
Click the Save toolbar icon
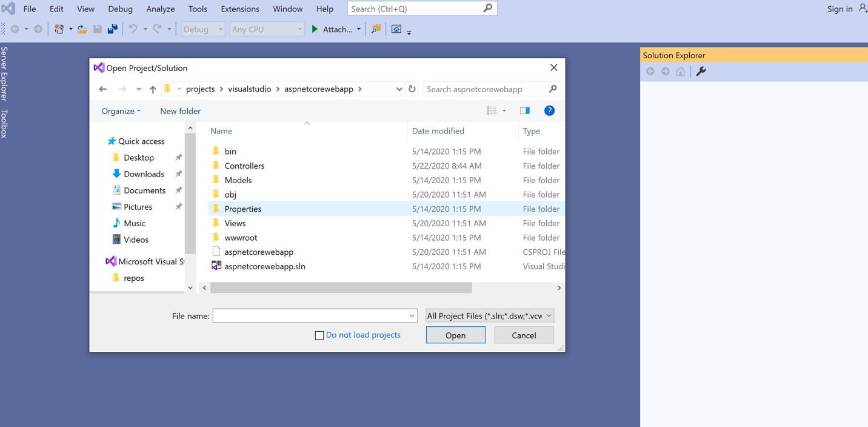click(x=98, y=29)
